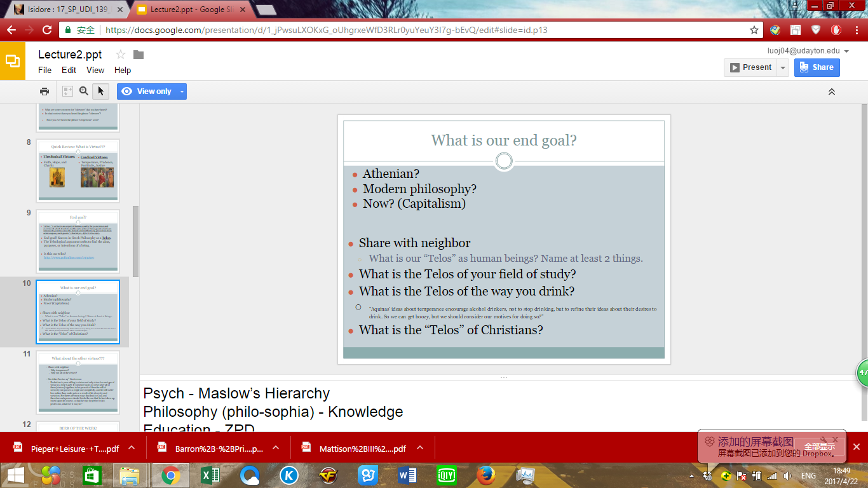
Task: Open the View only mode dropdown
Action: click(x=182, y=91)
